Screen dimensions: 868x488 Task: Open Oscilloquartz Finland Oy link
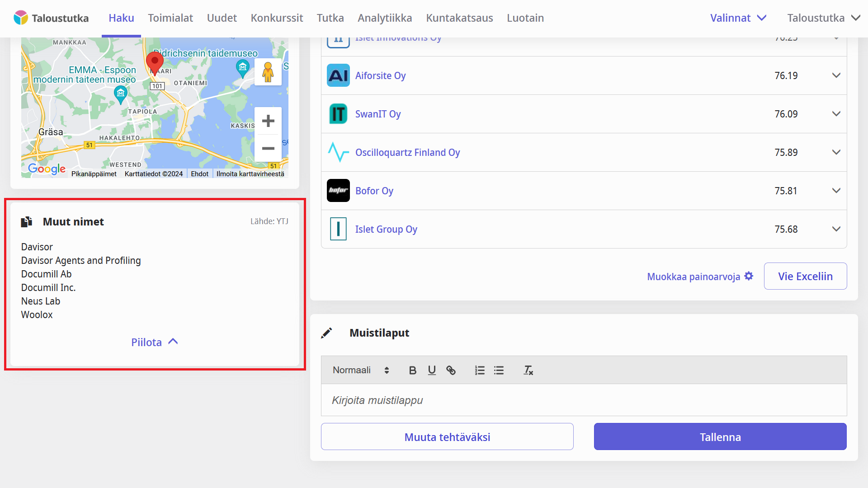tap(407, 152)
